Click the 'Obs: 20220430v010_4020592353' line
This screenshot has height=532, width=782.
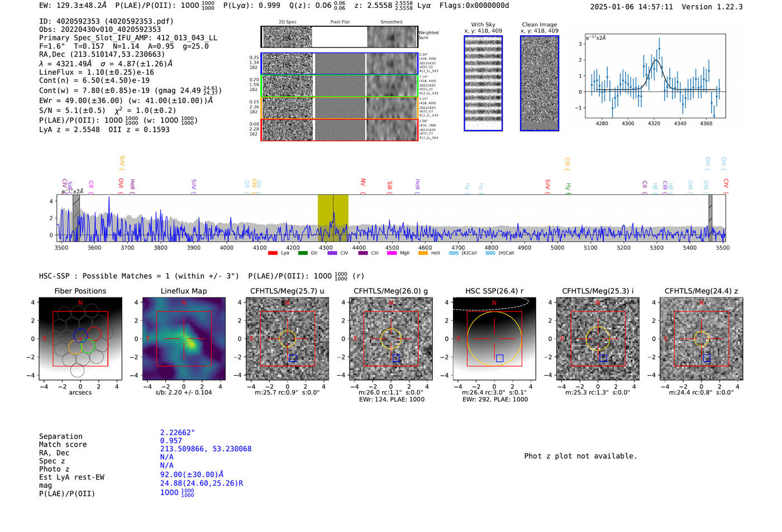(100, 30)
